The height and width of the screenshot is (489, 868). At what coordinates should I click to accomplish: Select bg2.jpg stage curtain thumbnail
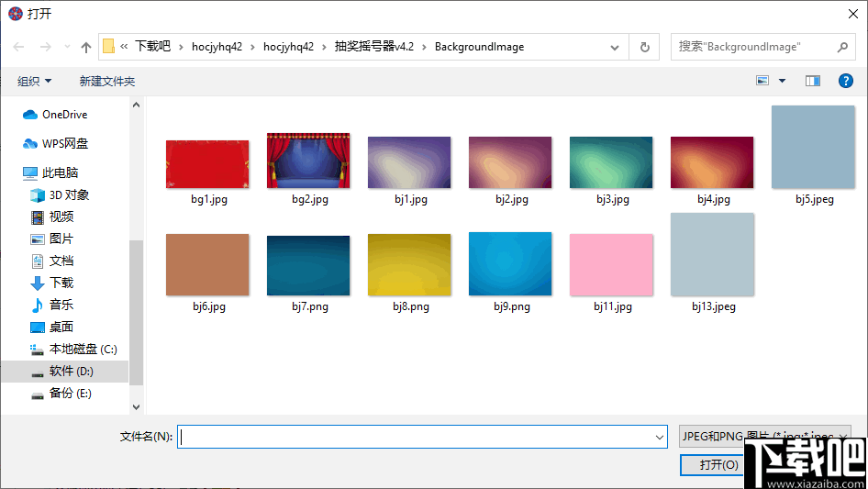point(308,161)
